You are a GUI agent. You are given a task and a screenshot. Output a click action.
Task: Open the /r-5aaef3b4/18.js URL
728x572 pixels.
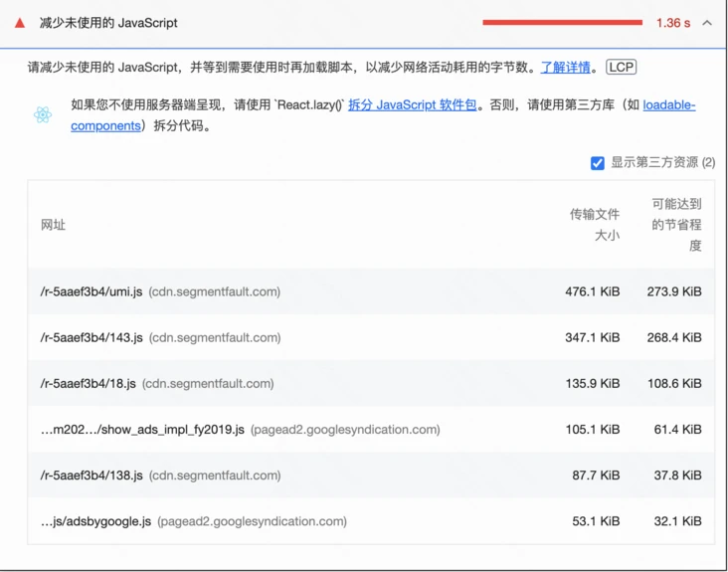(x=89, y=384)
